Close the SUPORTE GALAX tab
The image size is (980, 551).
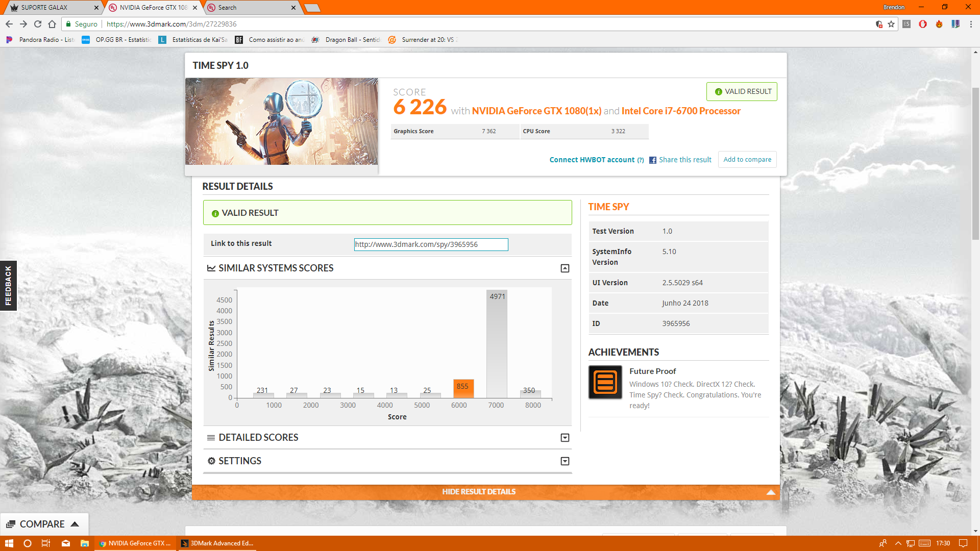coord(96,8)
